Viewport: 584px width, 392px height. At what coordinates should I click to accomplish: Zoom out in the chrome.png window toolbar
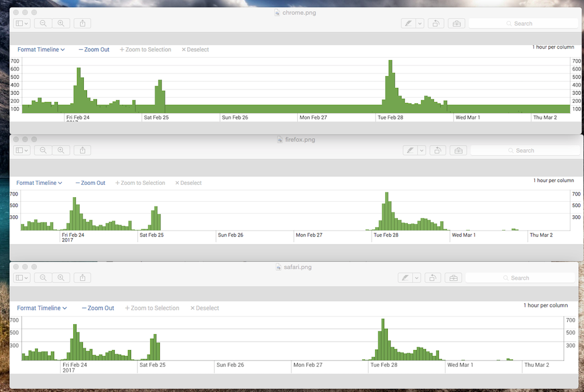pyautogui.click(x=43, y=23)
